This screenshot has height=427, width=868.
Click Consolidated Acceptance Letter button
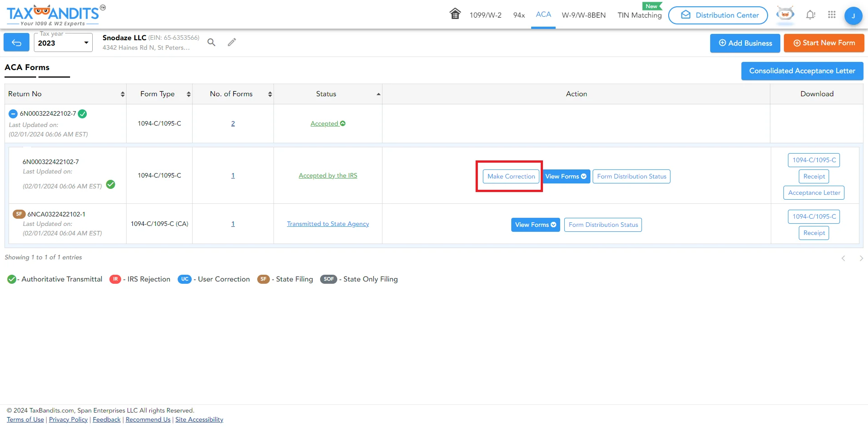pos(802,71)
